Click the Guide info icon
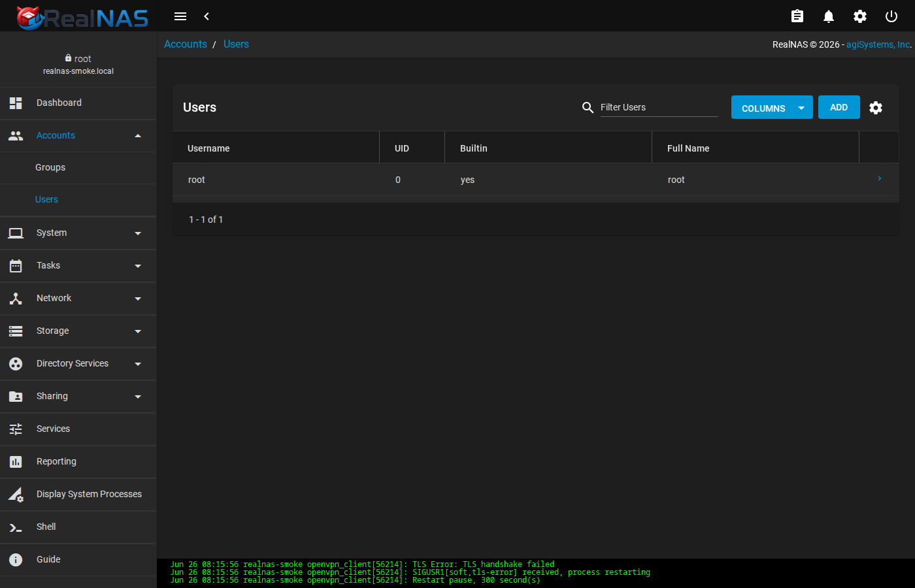Viewport: 915px width, 588px height. coord(16,560)
